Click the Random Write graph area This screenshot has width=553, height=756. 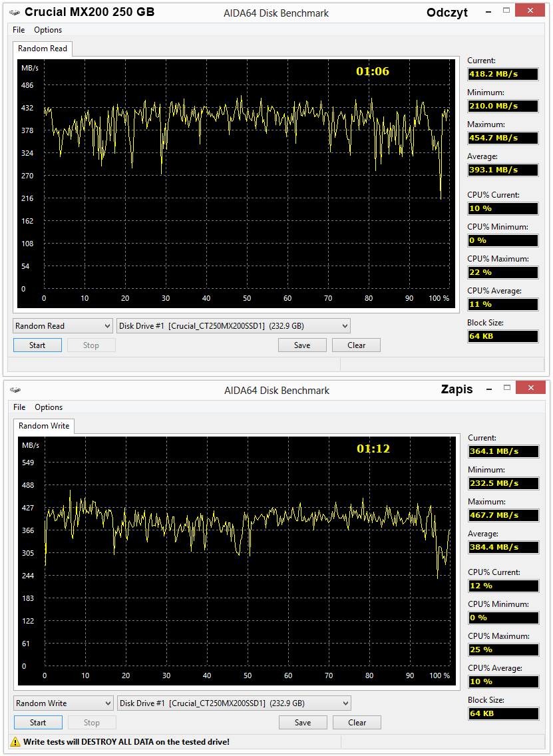tap(237, 561)
